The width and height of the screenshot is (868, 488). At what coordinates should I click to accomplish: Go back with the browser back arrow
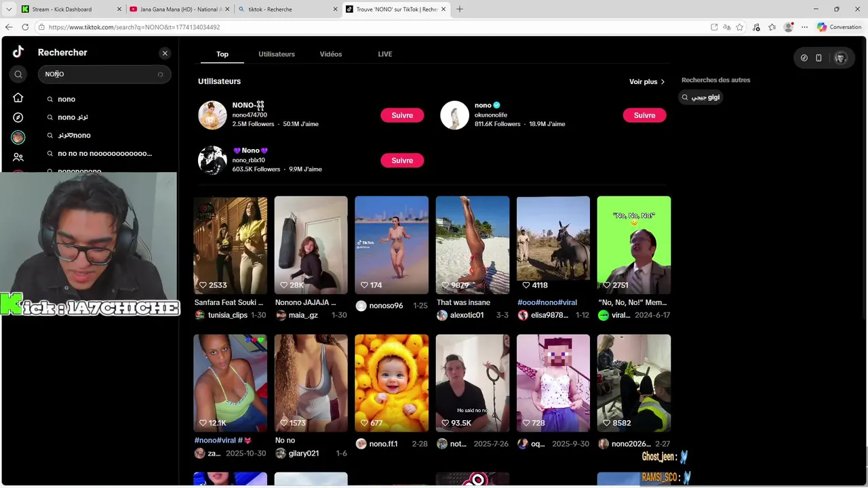[9, 27]
